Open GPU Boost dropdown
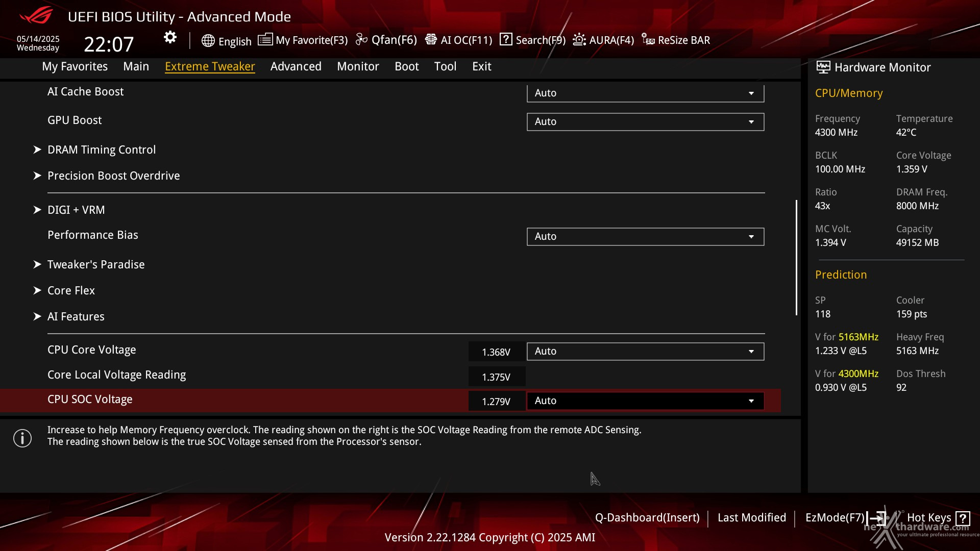This screenshot has height=551, width=980. point(645,121)
